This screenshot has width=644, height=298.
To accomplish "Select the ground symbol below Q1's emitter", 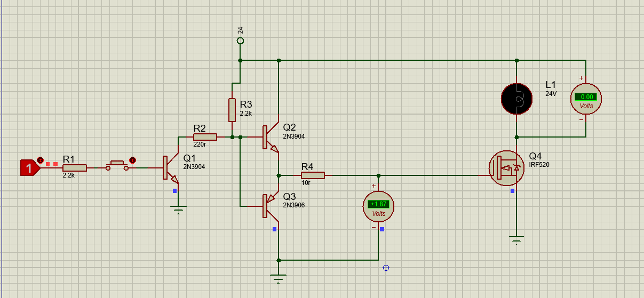I will [x=178, y=210].
